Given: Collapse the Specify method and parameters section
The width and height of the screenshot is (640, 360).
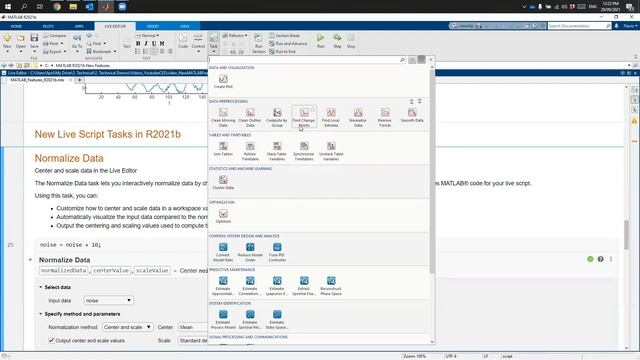Looking at the screenshot, I should [x=40, y=314].
